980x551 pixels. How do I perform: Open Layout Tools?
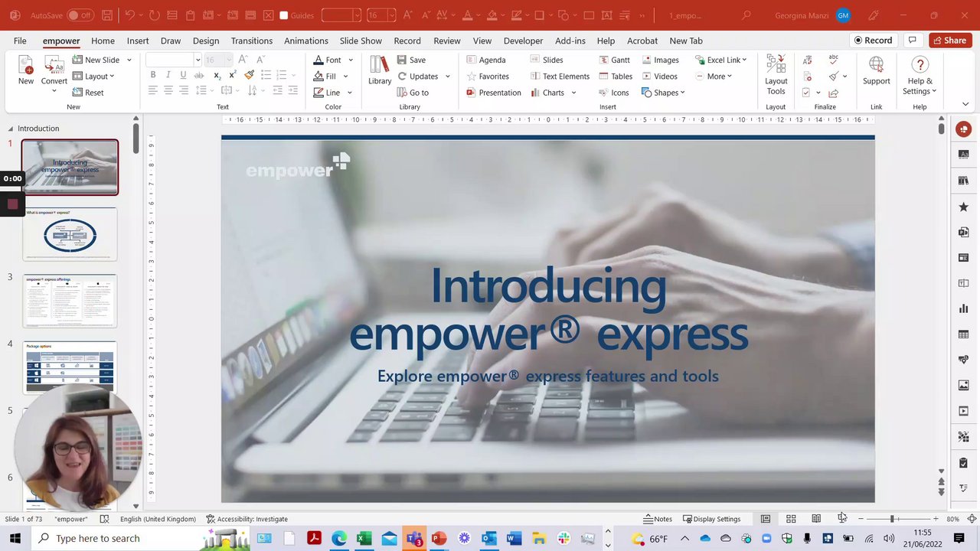click(776, 75)
